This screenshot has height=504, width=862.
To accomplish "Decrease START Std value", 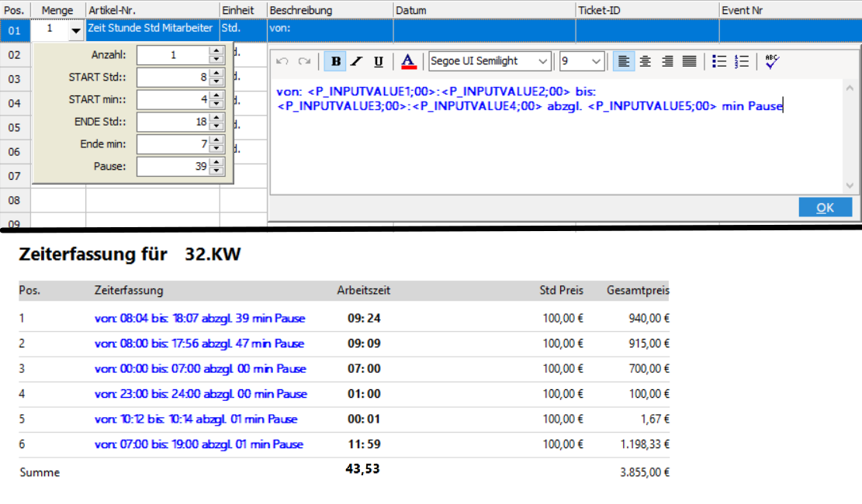I will (216, 81).
